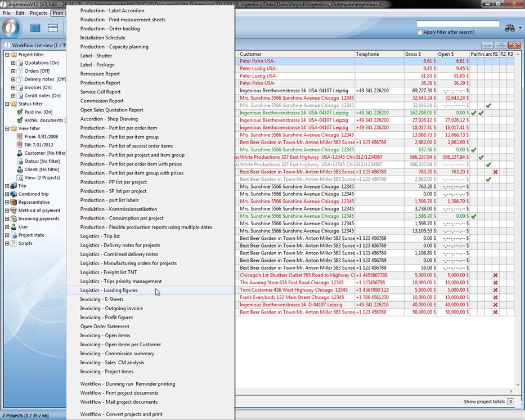The width and height of the screenshot is (525, 420).
Task: Toggle the Paid inv. status filter checkmark
Action: point(20,112)
